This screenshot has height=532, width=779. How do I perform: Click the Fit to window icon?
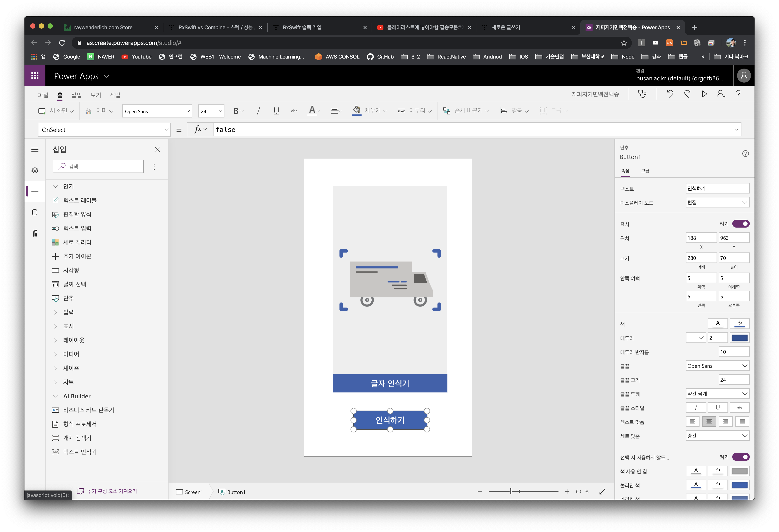click(602, 491)
